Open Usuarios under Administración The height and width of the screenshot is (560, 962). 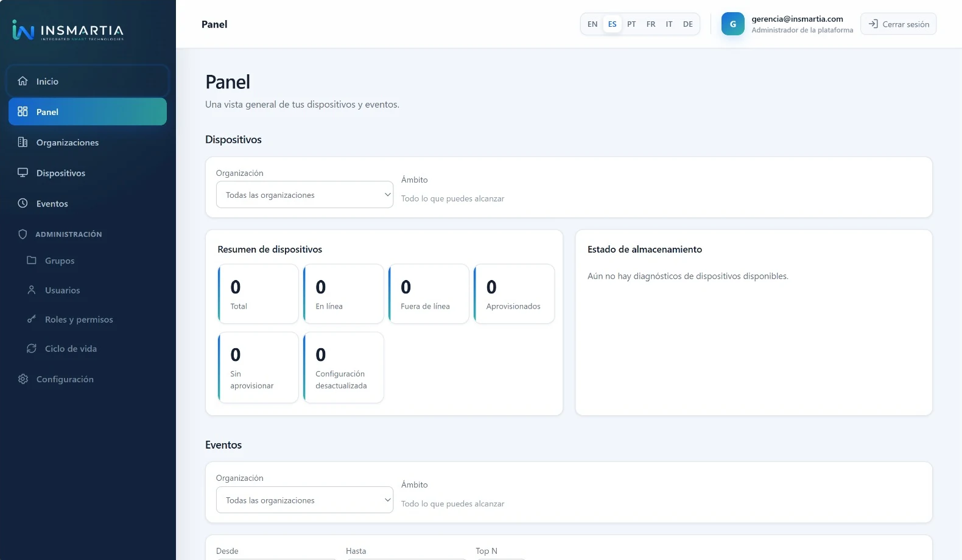click(91, 290)
